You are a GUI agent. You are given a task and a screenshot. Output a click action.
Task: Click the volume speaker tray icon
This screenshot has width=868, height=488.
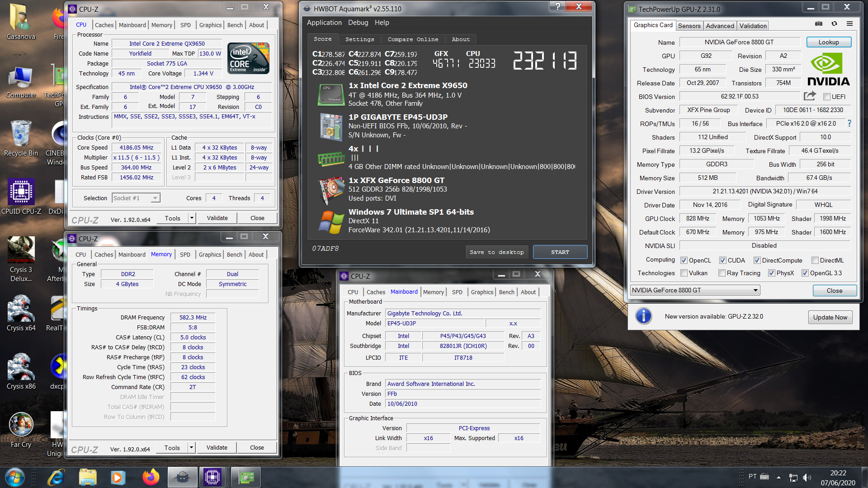coord(807,477)
